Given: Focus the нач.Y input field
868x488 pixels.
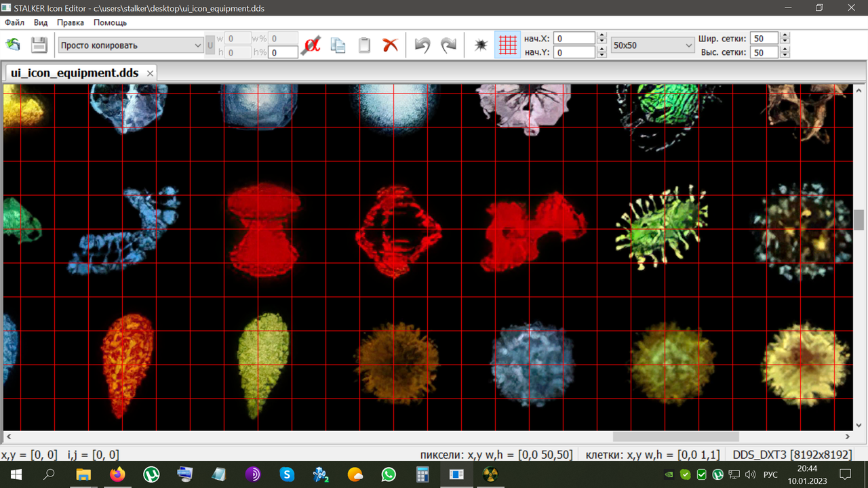Looking at the screenshot, I should click(575, 52).
